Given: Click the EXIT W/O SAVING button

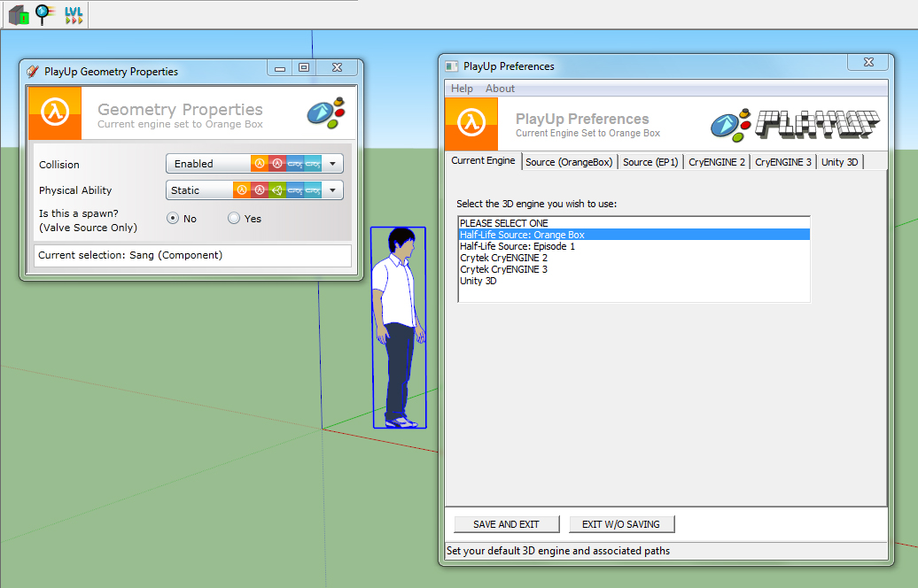Looking at the screenshot, I should pyautogui.click(x=621, y=524).
